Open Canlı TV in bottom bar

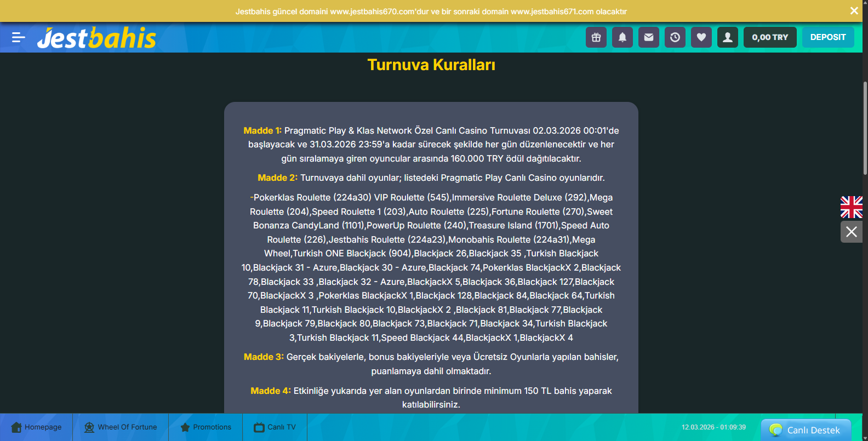[x=275, y=427]
